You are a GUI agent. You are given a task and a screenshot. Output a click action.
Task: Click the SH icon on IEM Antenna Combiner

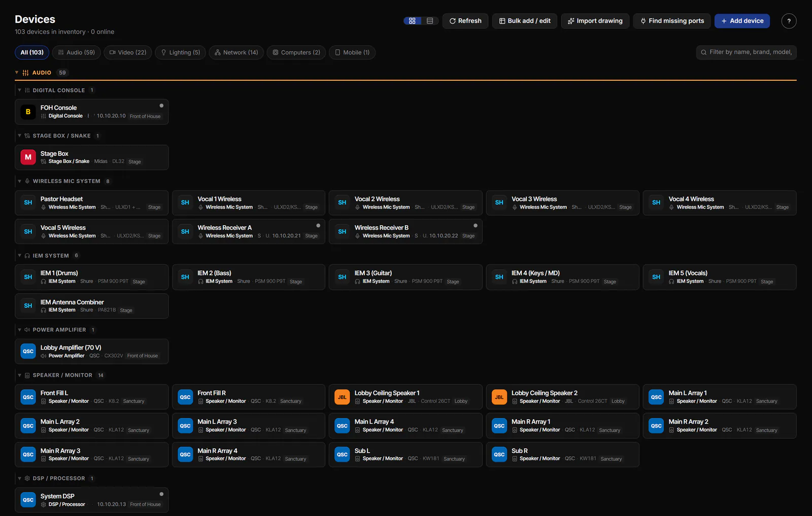click(28, 305)
